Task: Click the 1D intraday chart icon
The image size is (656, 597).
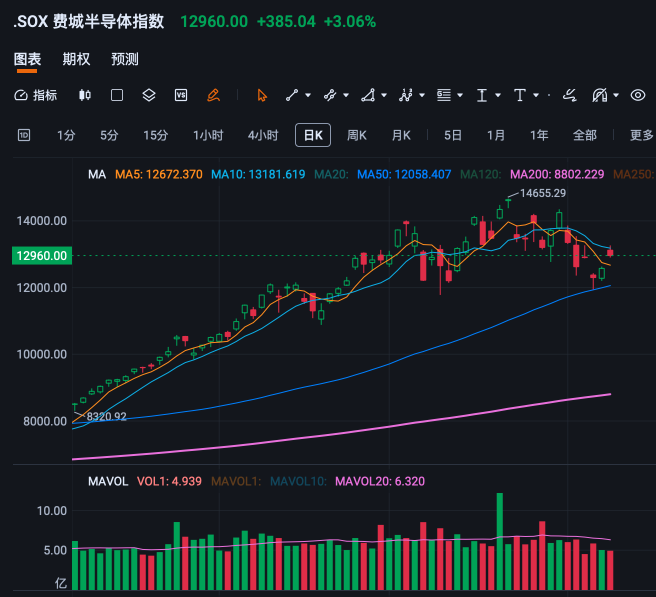Action: pos(24,135)
